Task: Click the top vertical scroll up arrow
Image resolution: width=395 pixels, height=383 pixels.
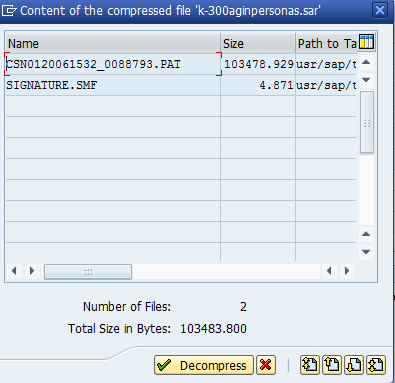Action: 366,62
